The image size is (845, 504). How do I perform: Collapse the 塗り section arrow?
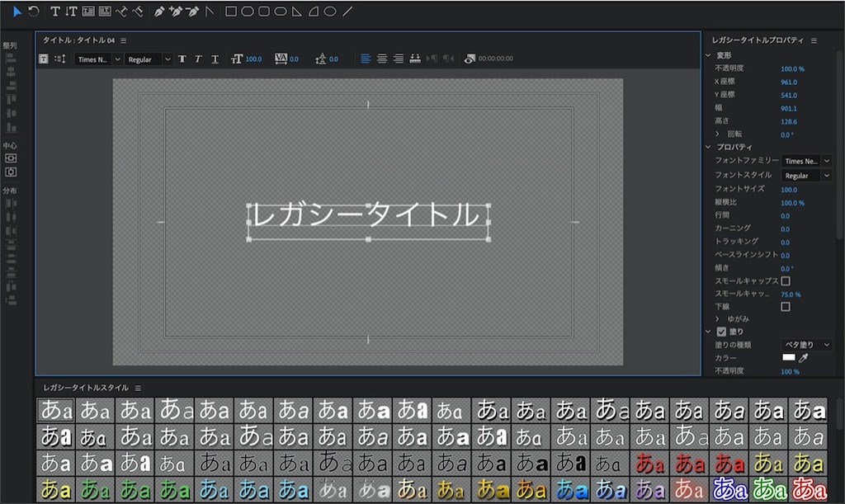709,332
